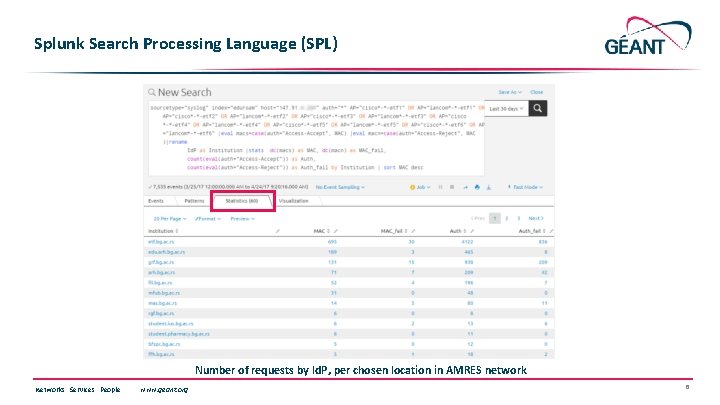The image size is (720, 405).
Task: Jump to results page 2
Action: (x=507, y=219)
